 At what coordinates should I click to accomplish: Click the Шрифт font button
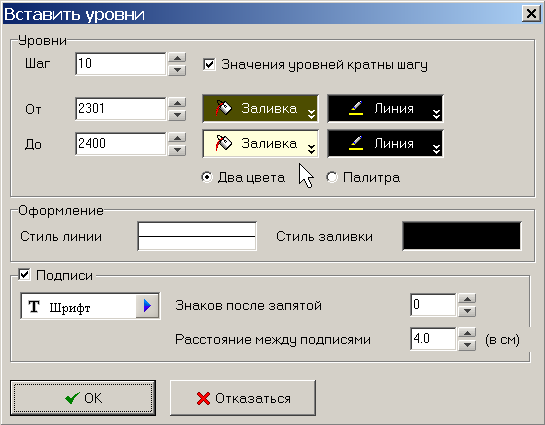tap(90, 306)
